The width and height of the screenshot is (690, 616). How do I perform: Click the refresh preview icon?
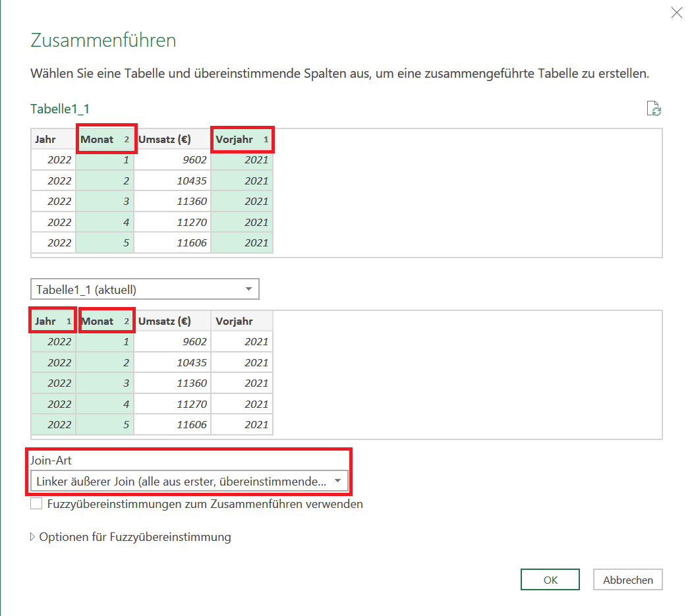click(x=653, y=109)
